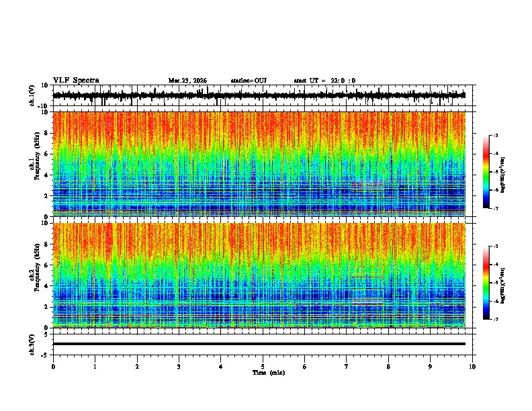Screen dimensions: 532x411
Task: Click the 5 tick on the Time axis
Action: click(263, 367)
